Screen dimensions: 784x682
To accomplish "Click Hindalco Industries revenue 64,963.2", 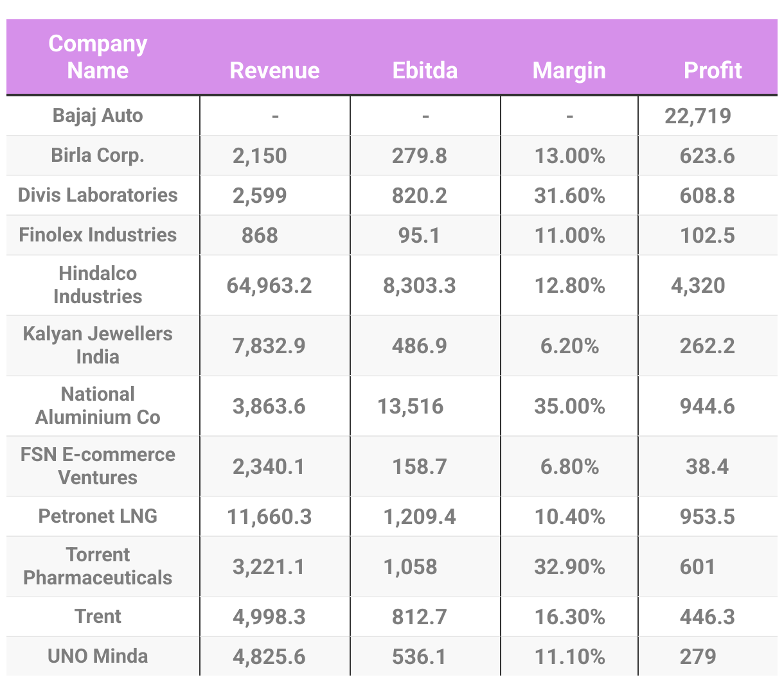I will [x=269, y=286].
